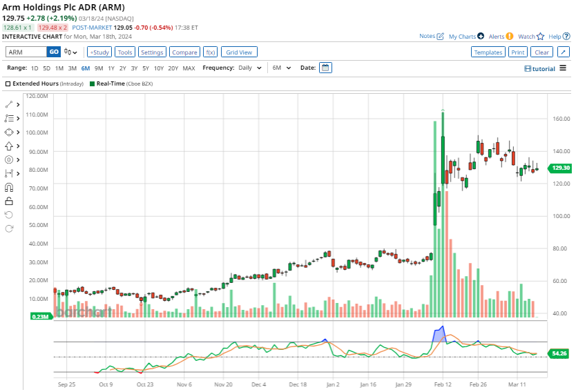576x392 pixels.
Task: Click the POST-MARKET label
Action: click(92, 28)
